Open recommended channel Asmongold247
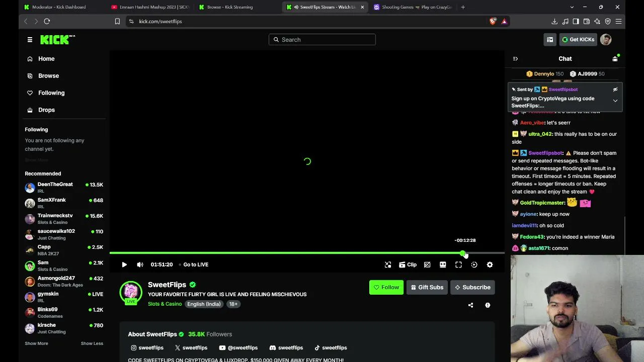This screenshot has width=644, height=362. pos(64,281)
